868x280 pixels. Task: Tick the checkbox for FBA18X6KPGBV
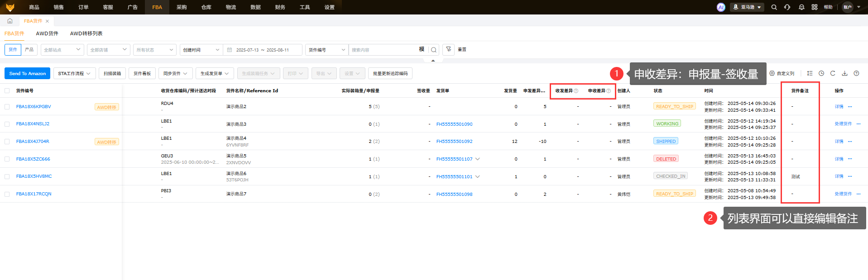pos(7,107)
